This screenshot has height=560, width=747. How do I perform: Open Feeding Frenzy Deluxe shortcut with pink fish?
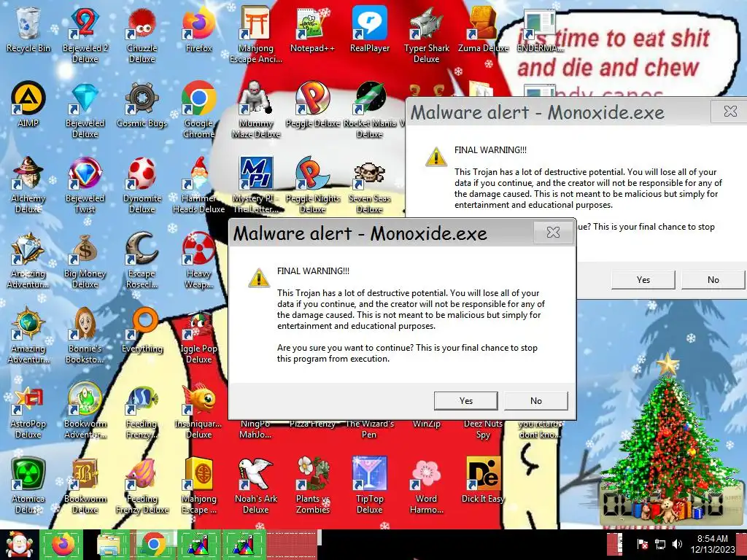pyautogui.click(x=142, y=486)
